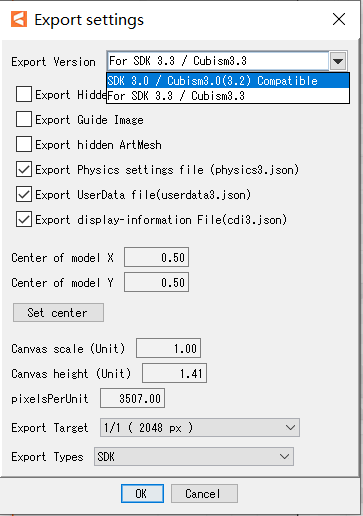Tick the Export Guide Image checkbox
Image resolution: width=363 pixels, height=516 pixels.
(x=24, y=119)
